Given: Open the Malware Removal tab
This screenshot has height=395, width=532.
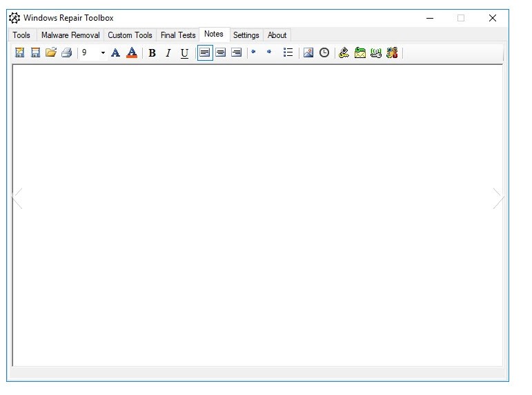Looking at the screenshot, I should (x=70, y=35).
